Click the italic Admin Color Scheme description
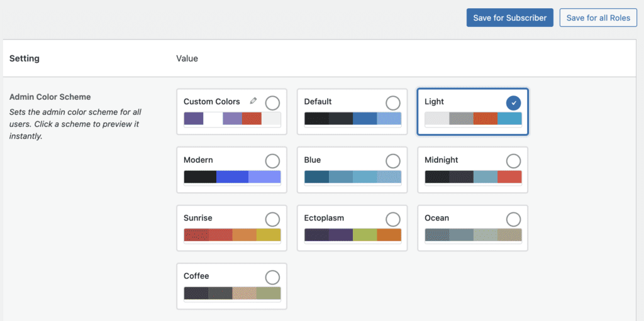The height and width of the screenshot is (321, 644). point(75,124)
